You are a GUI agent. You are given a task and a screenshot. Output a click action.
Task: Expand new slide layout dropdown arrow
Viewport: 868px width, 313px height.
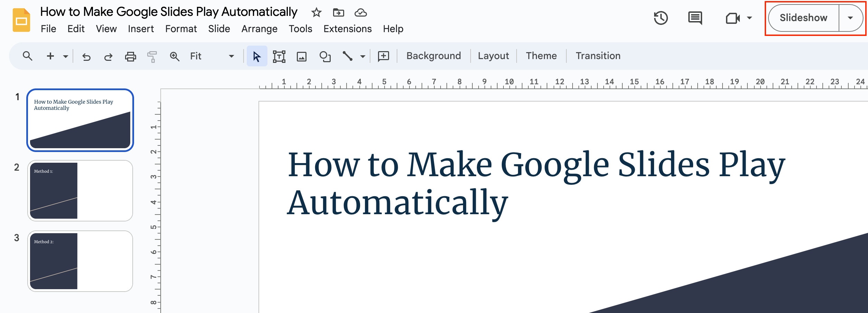click(66, 56)
